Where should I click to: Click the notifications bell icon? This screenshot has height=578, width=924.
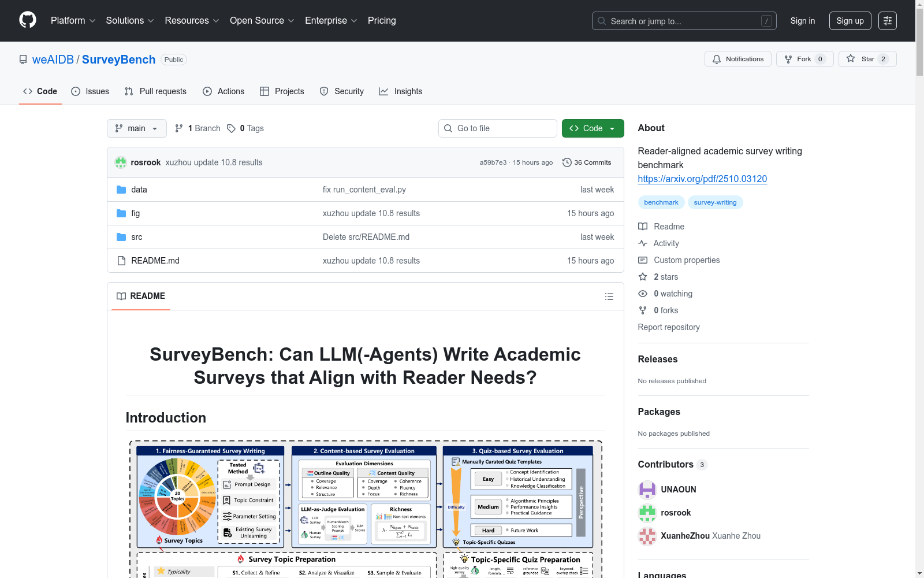pos(717,59)
